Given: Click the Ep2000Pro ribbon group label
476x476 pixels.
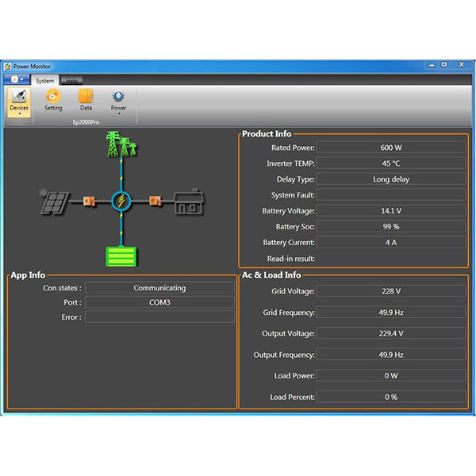Looking at the screenshot, I should click(x=86, y=122).
